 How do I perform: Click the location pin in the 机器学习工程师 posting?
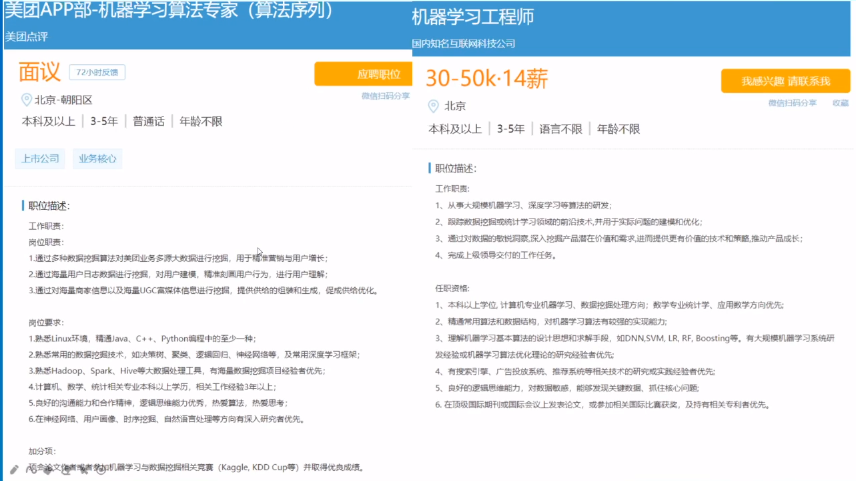tap(433, 106)
